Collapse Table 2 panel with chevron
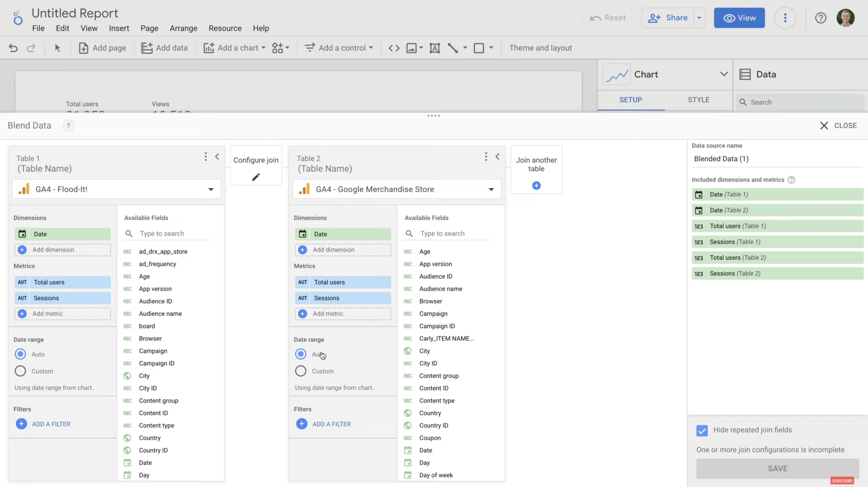Screen dimensions: 868x487 pyautogui.click(x=497, y=157)
